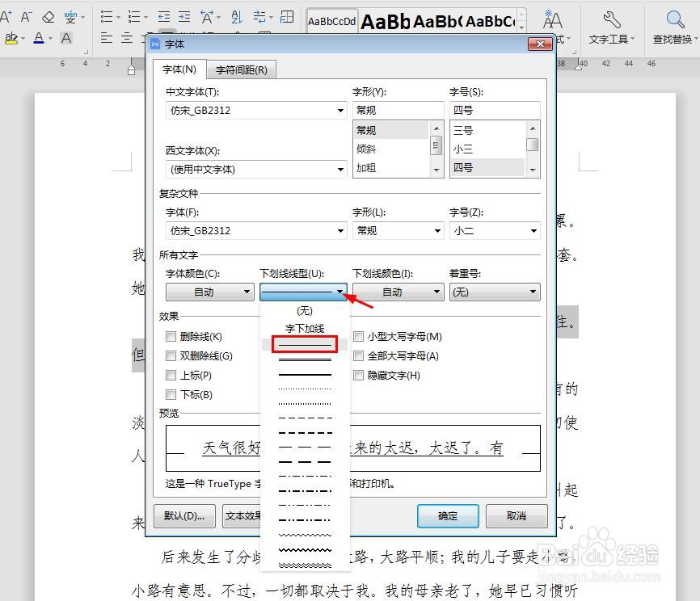Click the Increase Font Size icon
Screen dimensions: 700x601
click(6, 15)
